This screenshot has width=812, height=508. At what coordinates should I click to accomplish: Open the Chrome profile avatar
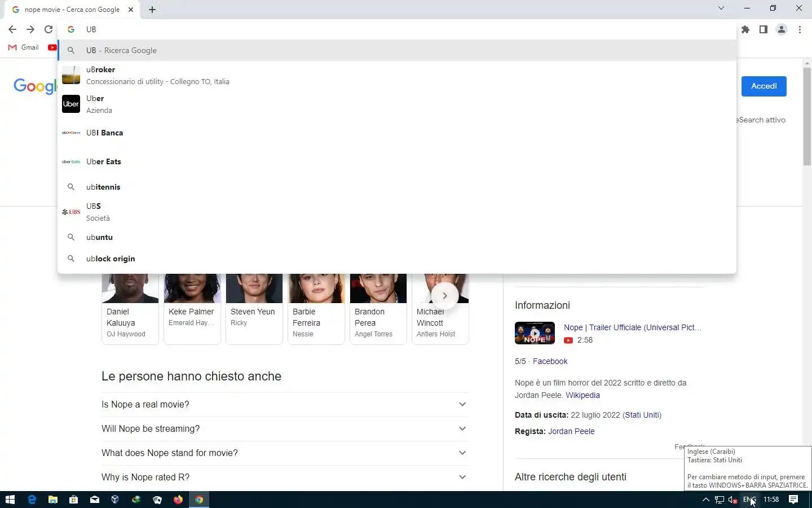[782, 29]
